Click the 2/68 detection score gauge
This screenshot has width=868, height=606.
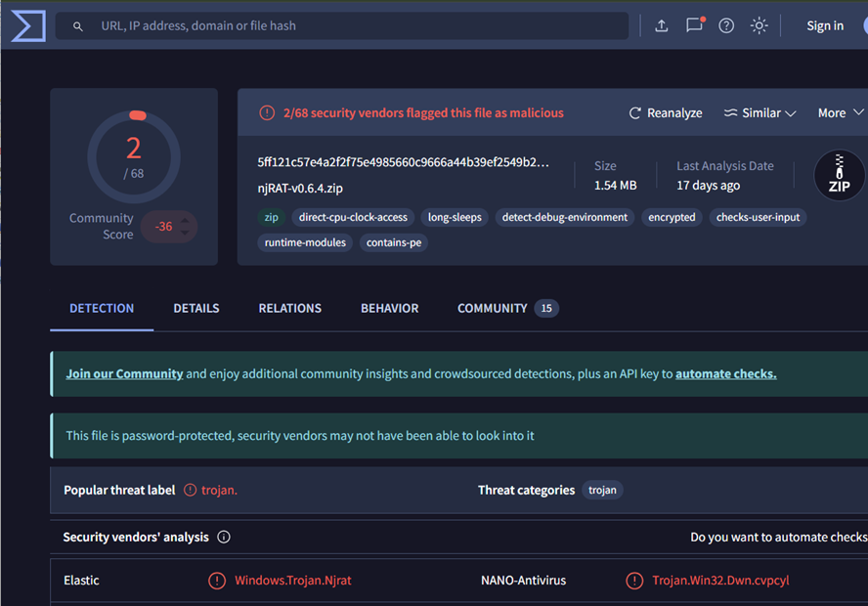point(134,157)
